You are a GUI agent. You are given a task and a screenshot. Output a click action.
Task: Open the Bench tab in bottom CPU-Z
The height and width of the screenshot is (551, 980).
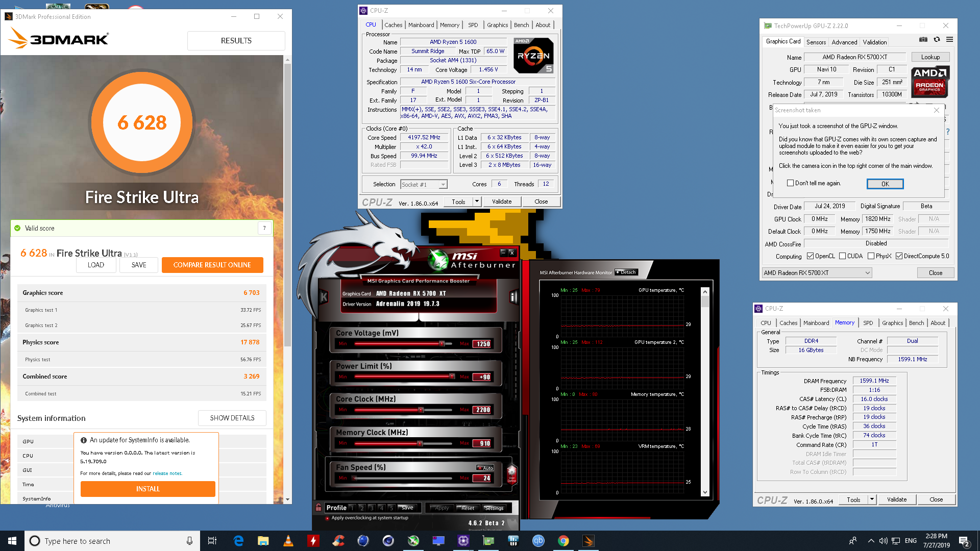coord(916,323)
